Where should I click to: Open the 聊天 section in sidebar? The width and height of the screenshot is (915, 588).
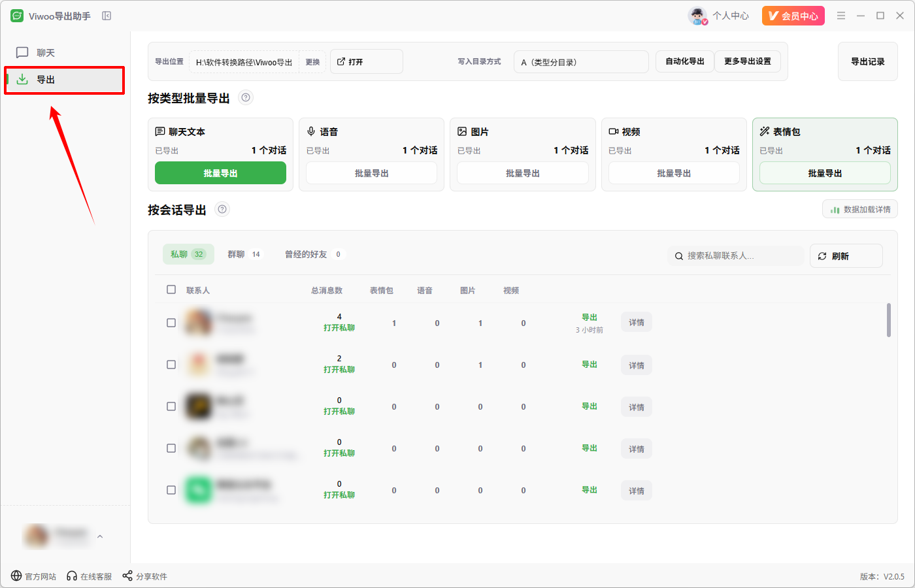click(x=64, y=52)
